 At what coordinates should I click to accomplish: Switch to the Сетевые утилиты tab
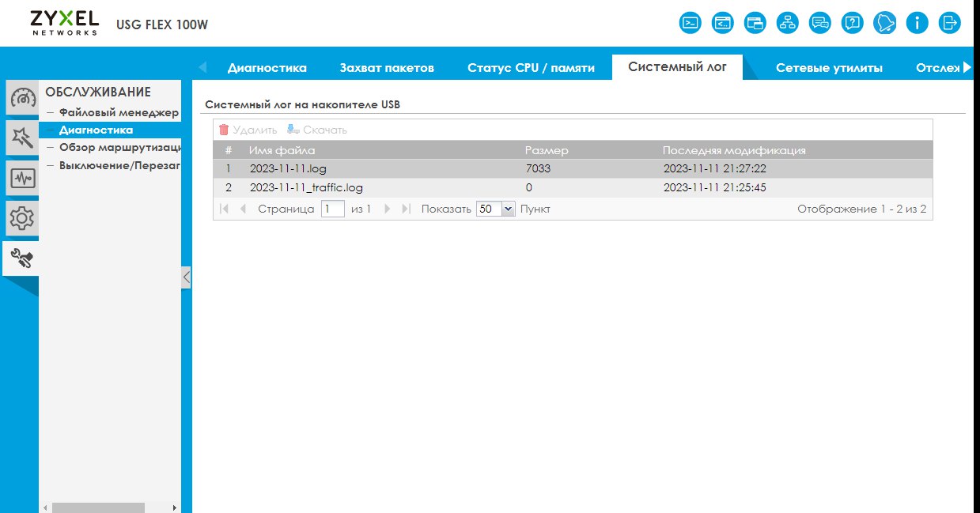click(x=829, y=68)
